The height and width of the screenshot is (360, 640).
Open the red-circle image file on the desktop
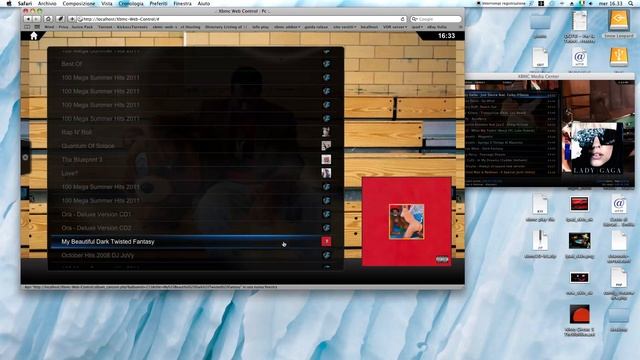tap(580, 314)
